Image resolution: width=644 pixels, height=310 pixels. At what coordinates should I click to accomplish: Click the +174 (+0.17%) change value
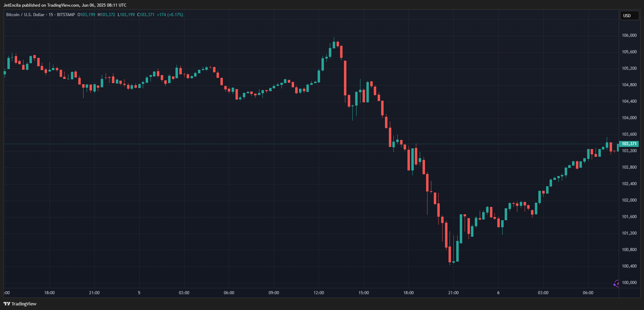tap(170, 15)
